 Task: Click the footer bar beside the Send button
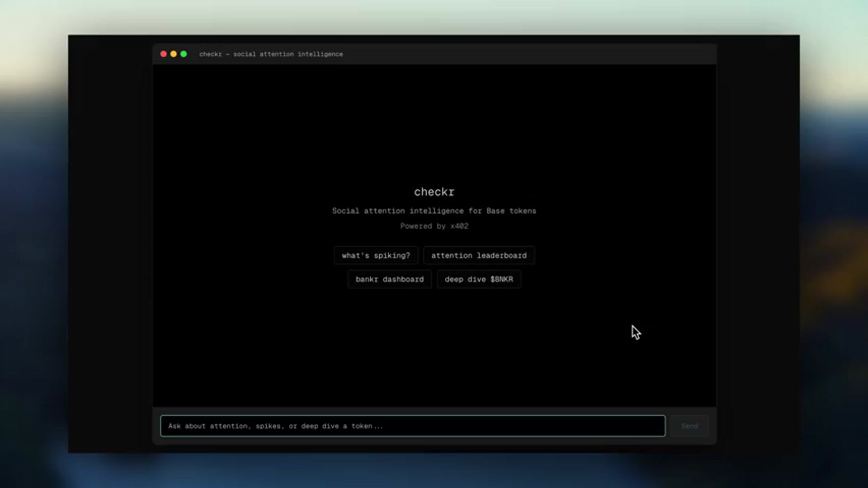click(x=712, y=426)
